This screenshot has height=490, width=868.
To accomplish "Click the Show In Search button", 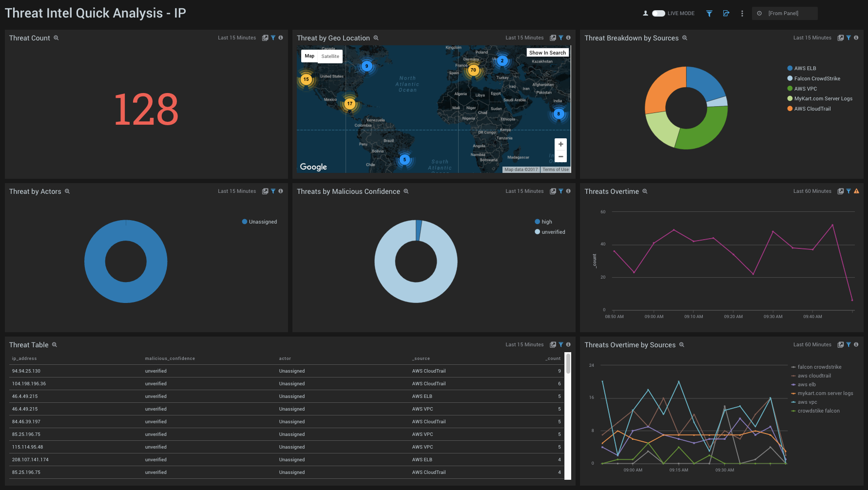I will click(547, 52).
